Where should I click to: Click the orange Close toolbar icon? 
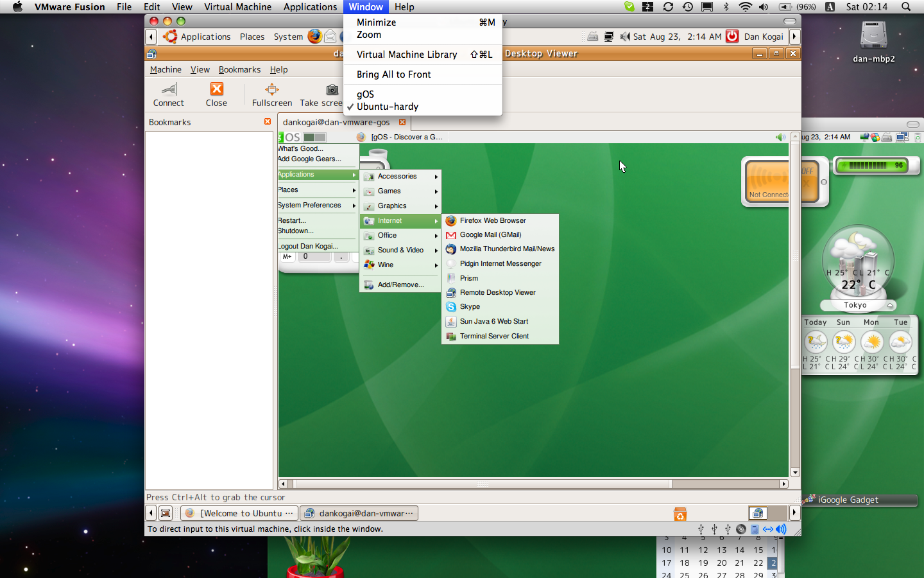(x=217, y=89)
